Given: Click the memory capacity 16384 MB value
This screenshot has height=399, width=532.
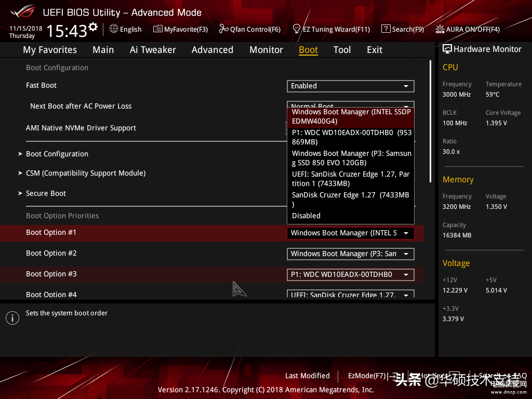Looking at the screenshot, I should coord(457,235).
